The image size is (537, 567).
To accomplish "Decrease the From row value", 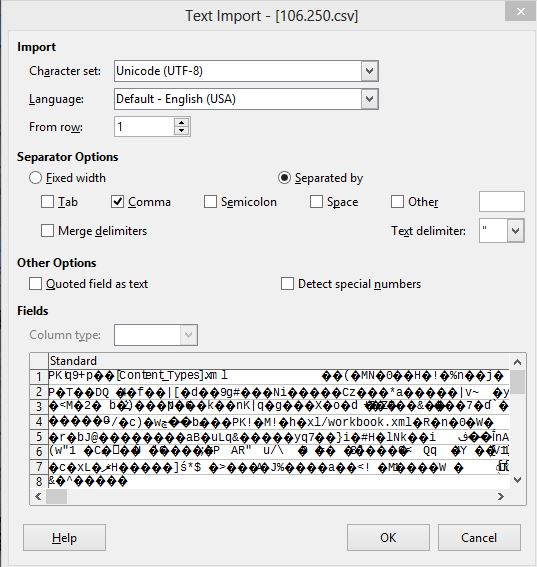I will pos(182,131).
